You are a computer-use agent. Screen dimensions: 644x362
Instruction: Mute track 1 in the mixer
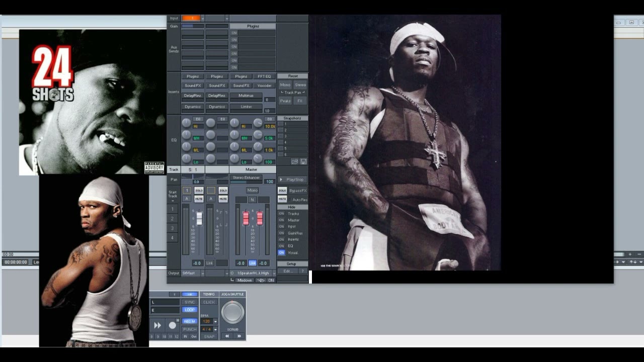click(199, 199)
